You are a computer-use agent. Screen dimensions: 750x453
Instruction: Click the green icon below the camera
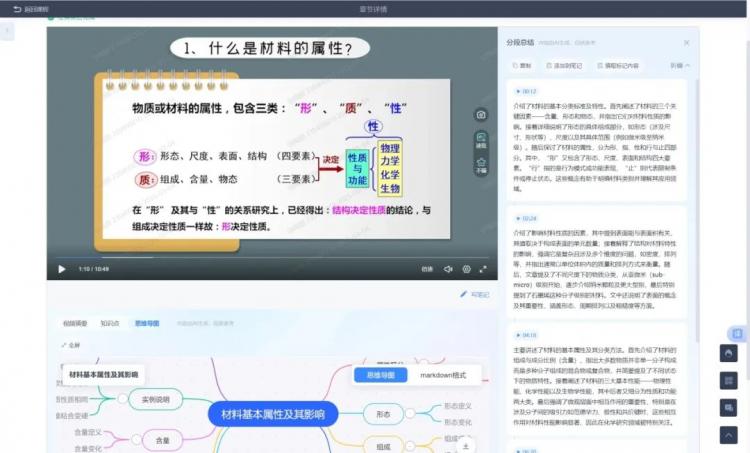point(481,140)
